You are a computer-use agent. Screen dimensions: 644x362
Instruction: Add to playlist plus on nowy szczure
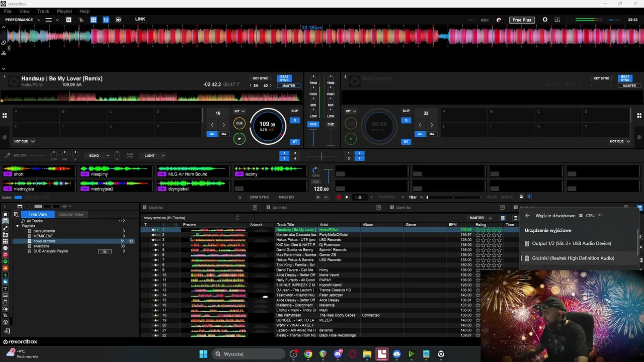pyautogui.click(x=132, y=241)
